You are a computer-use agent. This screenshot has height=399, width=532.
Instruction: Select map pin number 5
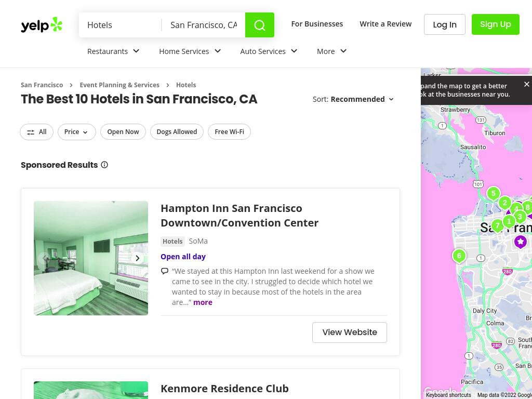click(x=494, y=194)
